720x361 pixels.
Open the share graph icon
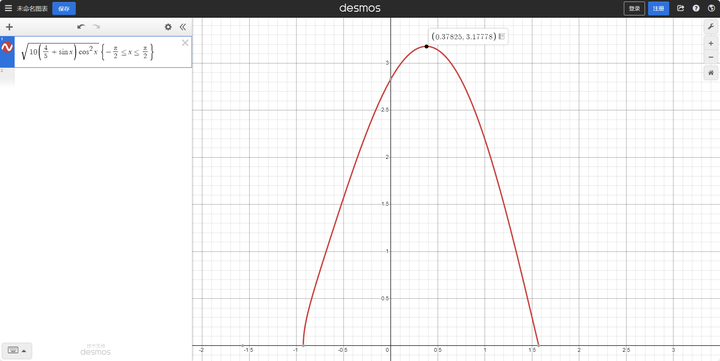click(x=681, y=8)
